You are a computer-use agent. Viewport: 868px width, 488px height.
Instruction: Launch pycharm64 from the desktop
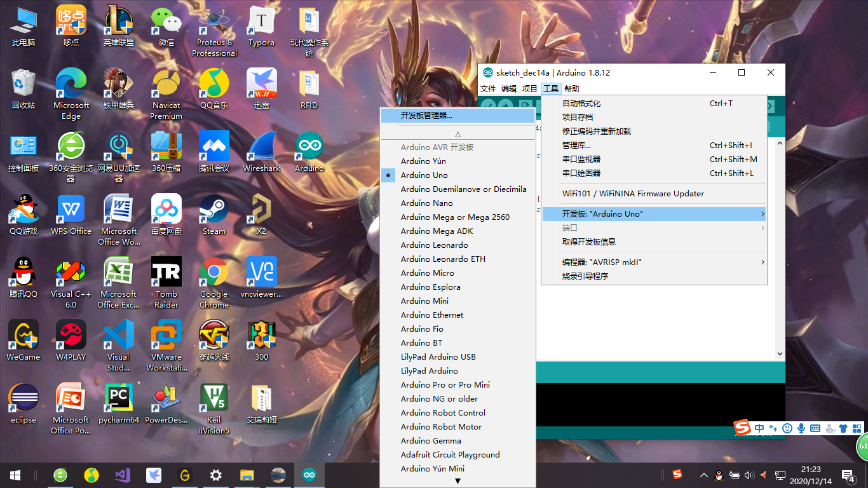point(119,403)
